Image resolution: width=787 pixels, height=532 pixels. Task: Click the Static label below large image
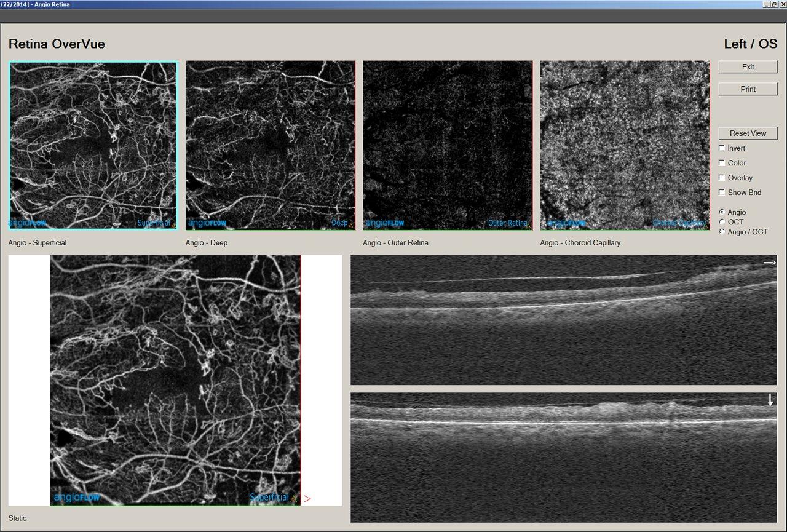[18, 518]
